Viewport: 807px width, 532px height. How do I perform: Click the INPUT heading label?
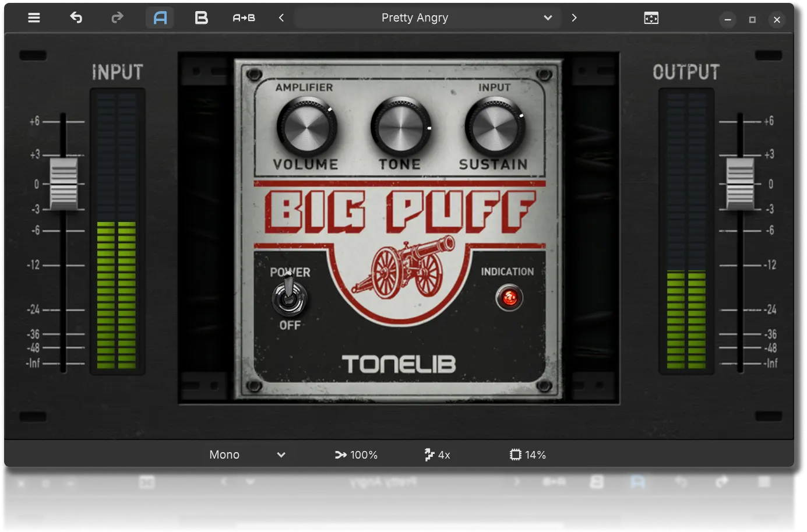pyautogui.click(x=117, y=72)
